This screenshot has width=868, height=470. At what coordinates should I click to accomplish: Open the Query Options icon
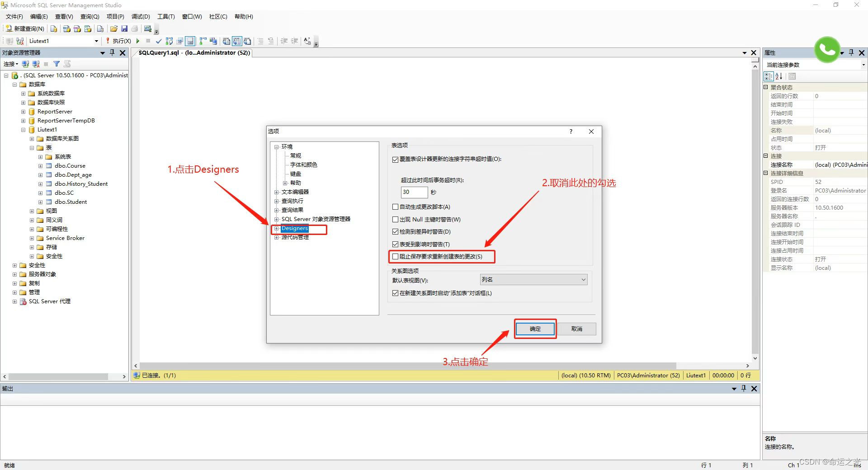[180, 41]
